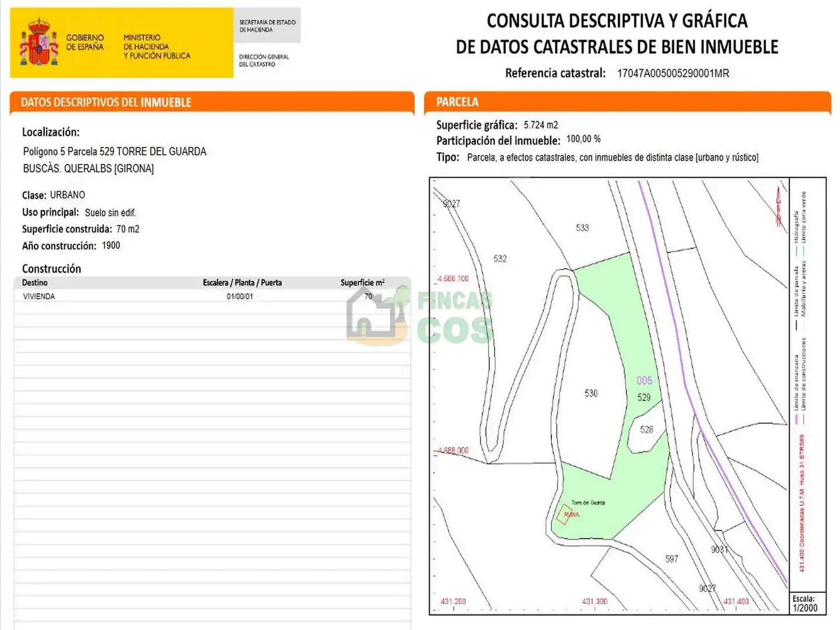Click parcel number 597 on map
The width and height of the screenshot is (840, 630).
[x=671, y=559]
